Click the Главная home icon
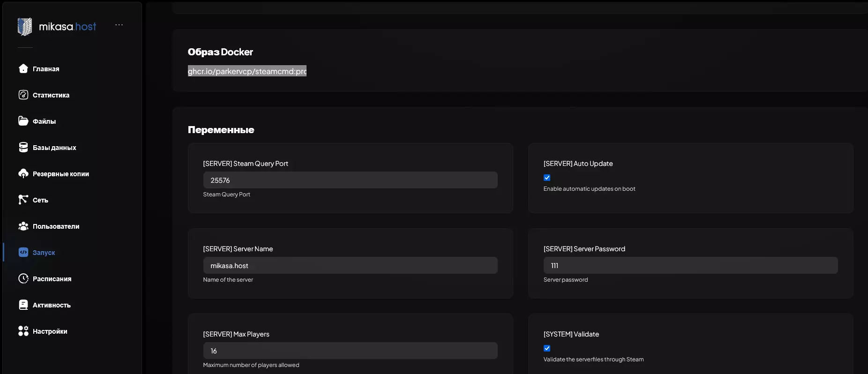 point(23,69)
